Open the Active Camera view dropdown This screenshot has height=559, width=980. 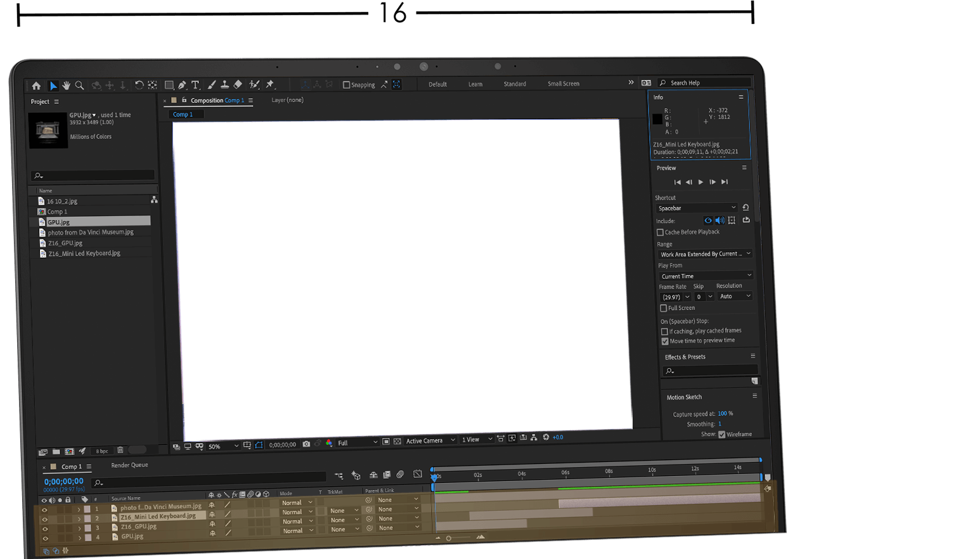point(430,440)
